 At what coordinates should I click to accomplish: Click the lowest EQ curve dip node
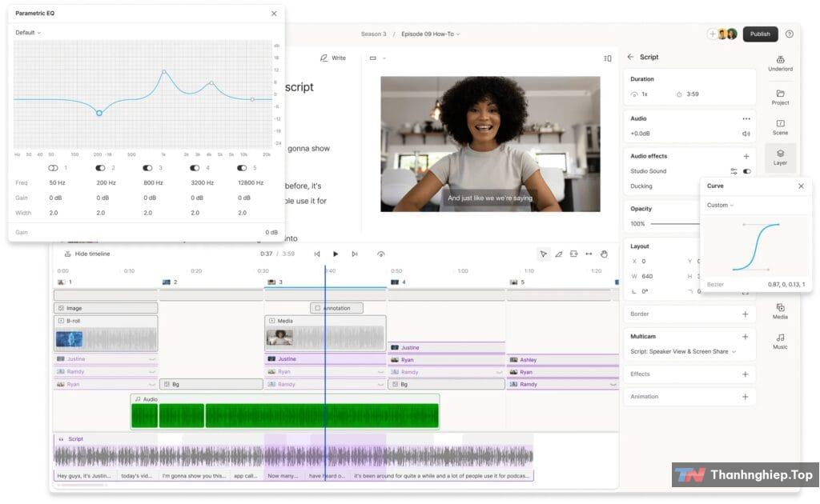pyautogui.click(x=98, y=113)
